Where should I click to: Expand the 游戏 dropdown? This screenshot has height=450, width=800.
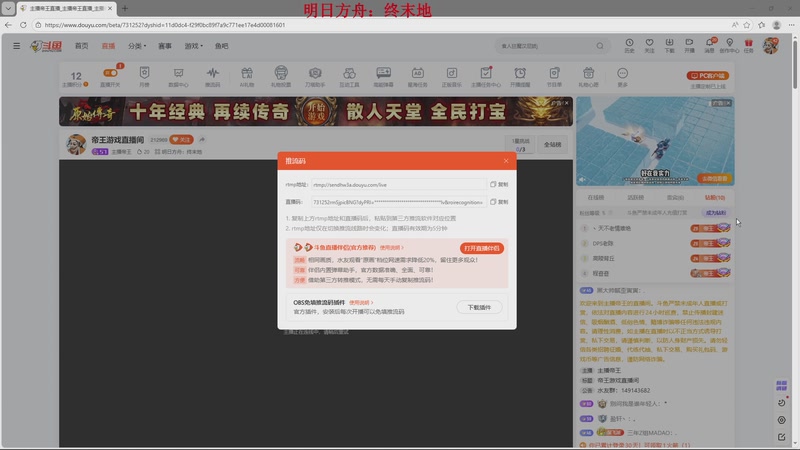click(193, 46)
